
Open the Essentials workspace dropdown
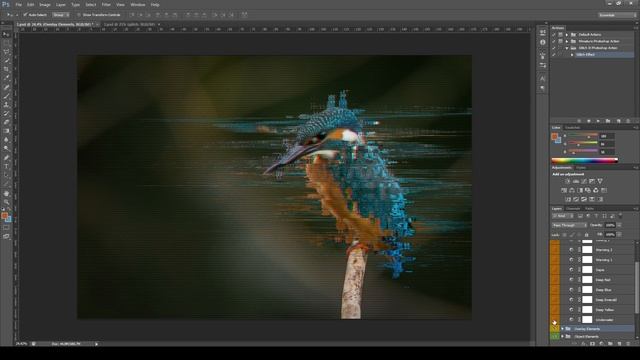[617, 15]
